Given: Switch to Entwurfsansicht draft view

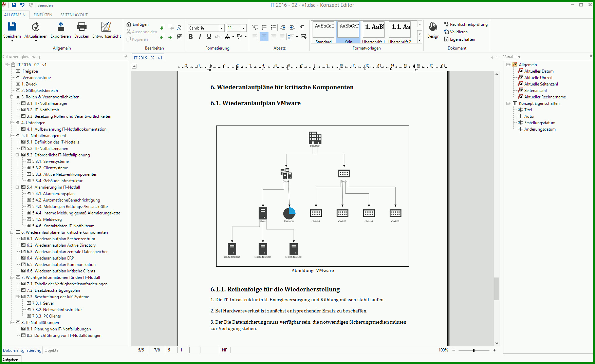Looking at the screenshot, I should click(106, 26).
